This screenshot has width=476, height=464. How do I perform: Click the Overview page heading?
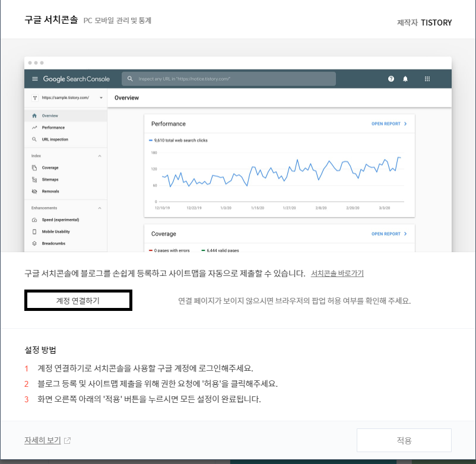[126, 98]
